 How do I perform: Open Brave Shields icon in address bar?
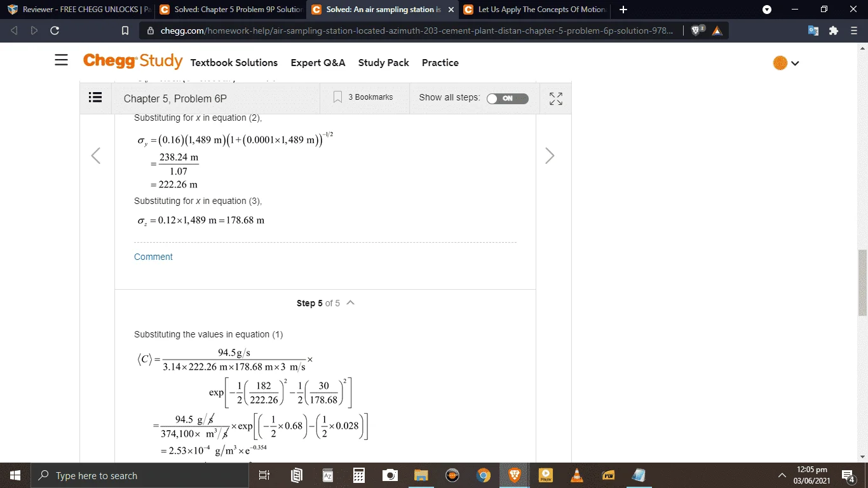[697, 30]
